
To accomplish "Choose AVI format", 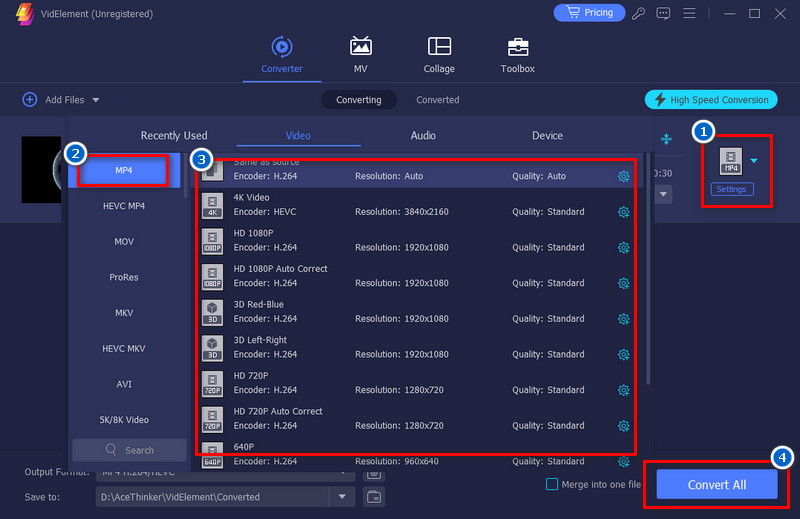I will pos(124,384).
